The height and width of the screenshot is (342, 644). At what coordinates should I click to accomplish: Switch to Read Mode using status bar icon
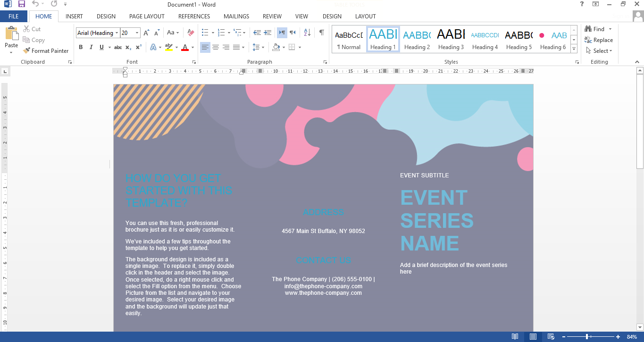pos(515,336)
